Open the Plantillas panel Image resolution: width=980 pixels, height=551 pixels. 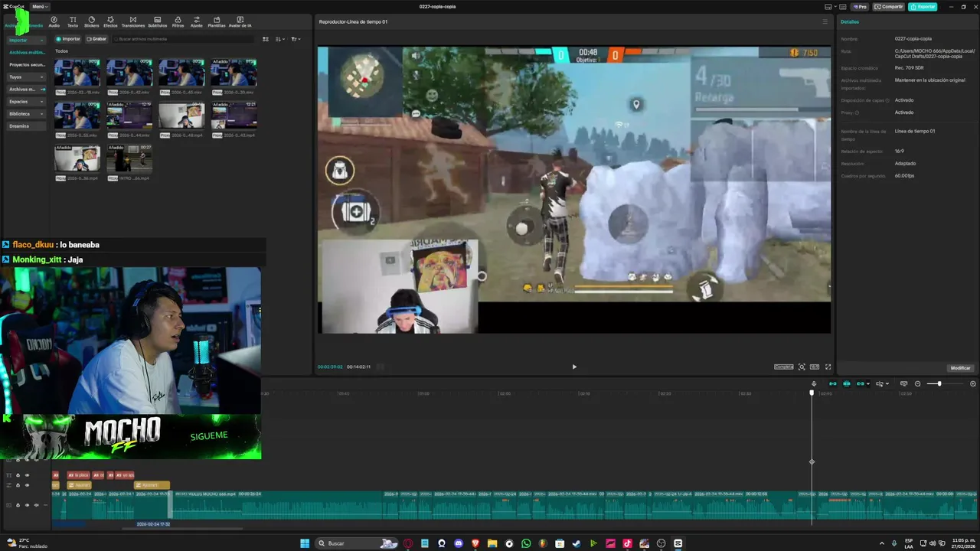click(217, 21)
